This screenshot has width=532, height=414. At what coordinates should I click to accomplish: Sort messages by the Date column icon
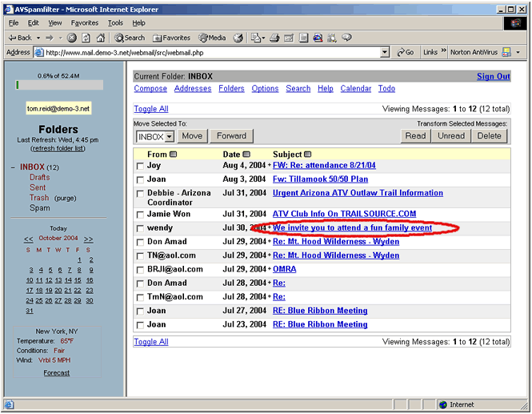(x=246, y=155)
